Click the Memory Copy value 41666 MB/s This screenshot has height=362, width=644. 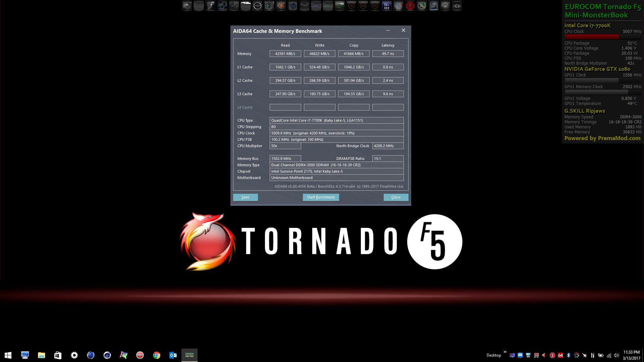[x=354, y=54]
